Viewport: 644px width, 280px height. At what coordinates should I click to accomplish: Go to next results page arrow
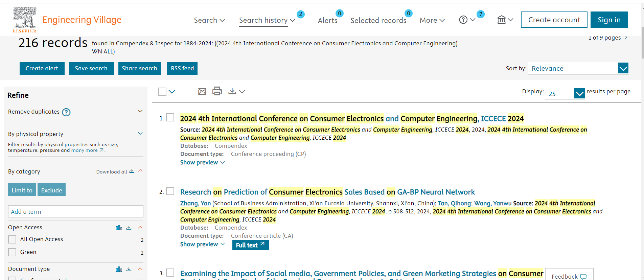tap(626, 38)
